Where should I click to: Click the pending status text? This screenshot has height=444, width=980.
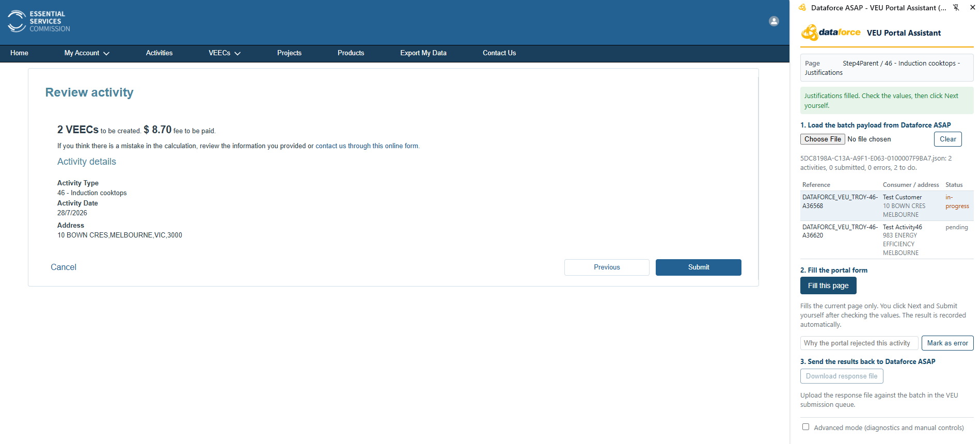[x=956, y=227]
